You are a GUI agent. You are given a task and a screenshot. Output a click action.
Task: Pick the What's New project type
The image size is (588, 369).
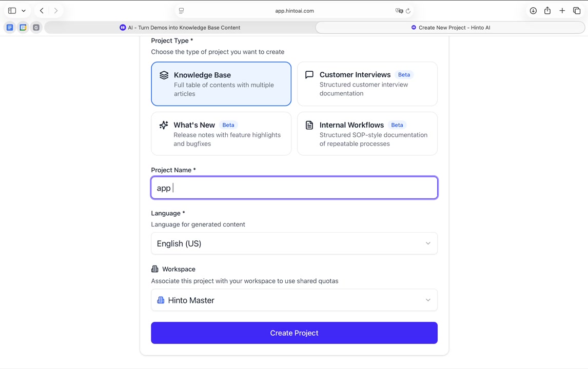(x=221, y=134)
